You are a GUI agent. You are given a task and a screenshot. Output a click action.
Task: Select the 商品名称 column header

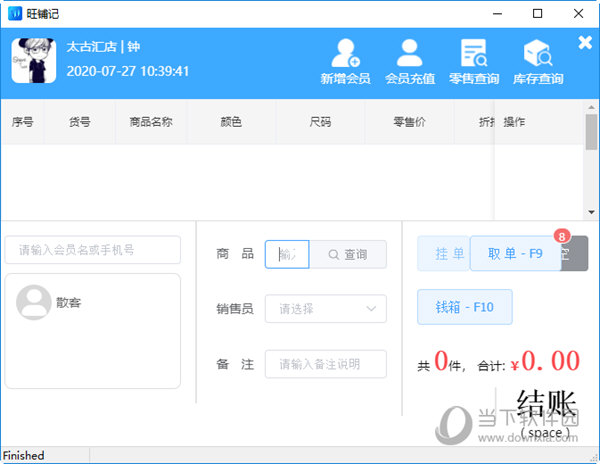[151, 122]
